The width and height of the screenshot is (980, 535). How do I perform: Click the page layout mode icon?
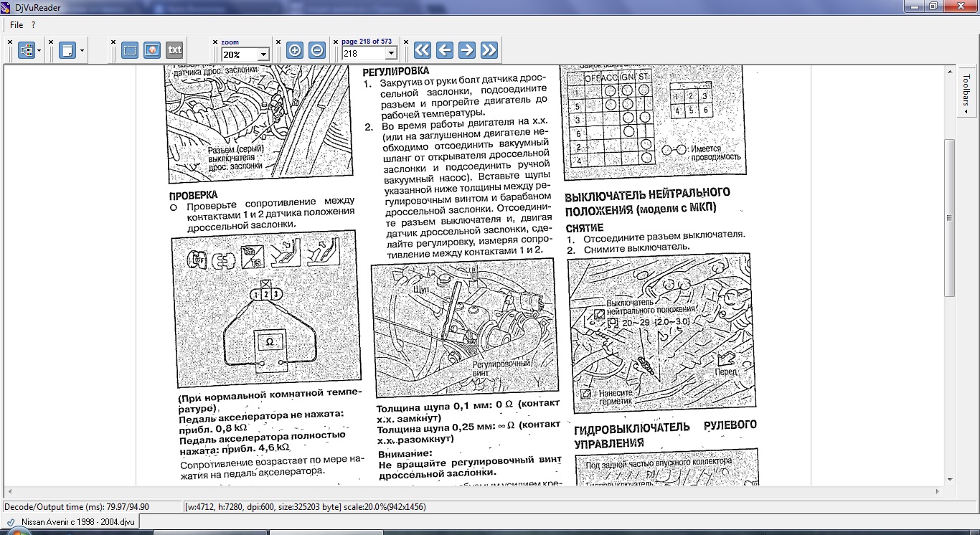[x=26, y=50]
